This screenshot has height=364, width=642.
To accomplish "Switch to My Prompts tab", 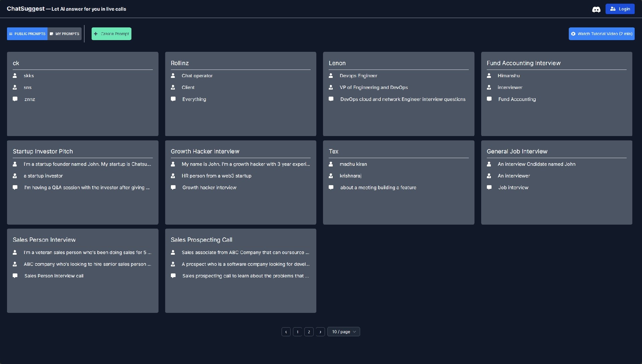I will (65, 34).
